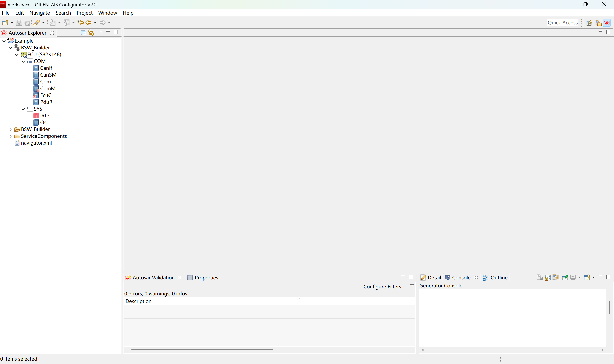Toggle the Scroll Lock console icon
Screen dimensions: 614x364
click(x=548, y=277)
